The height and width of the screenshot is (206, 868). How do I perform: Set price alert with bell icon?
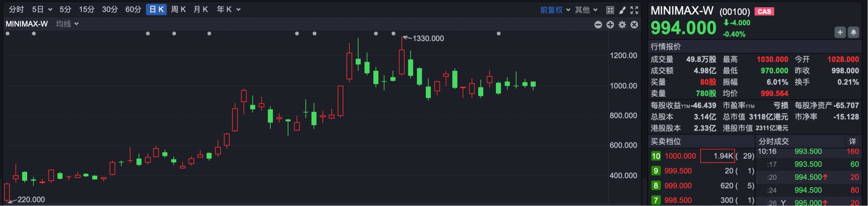click(854, 32)
